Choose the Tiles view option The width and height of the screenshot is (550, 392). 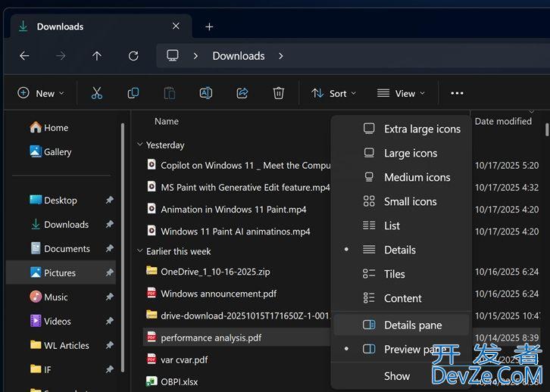pos(394,274)
